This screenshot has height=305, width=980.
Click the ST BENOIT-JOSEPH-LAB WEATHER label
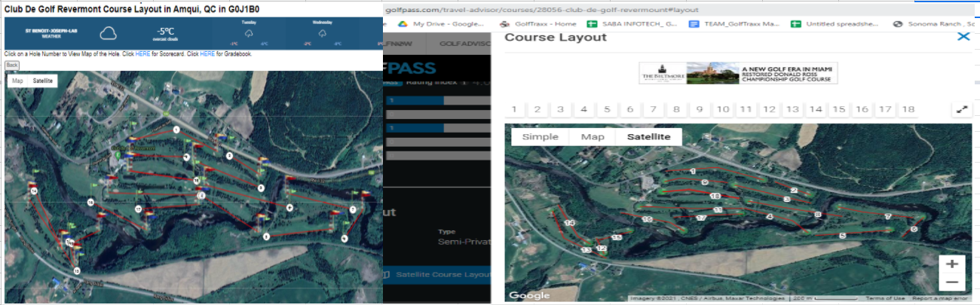point(51,33)
